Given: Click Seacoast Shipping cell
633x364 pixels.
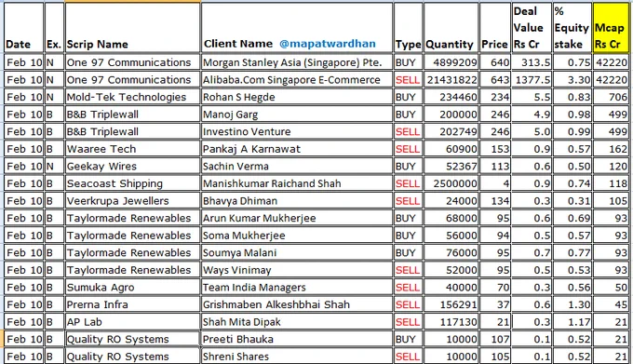Looking at the screenshot, I should [x=132, y=184].
